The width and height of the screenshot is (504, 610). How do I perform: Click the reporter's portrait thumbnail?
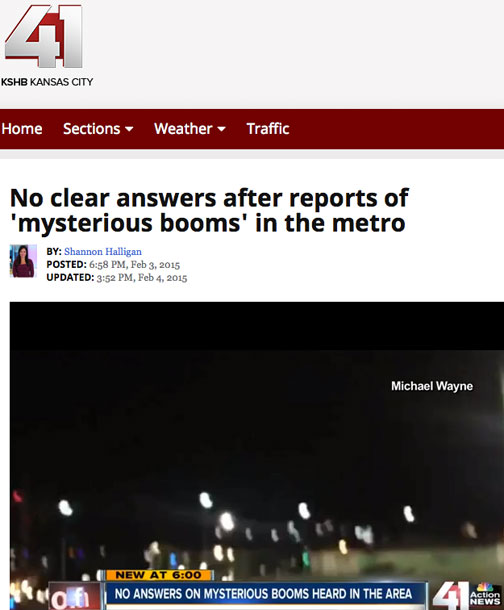tap(23, 261)
